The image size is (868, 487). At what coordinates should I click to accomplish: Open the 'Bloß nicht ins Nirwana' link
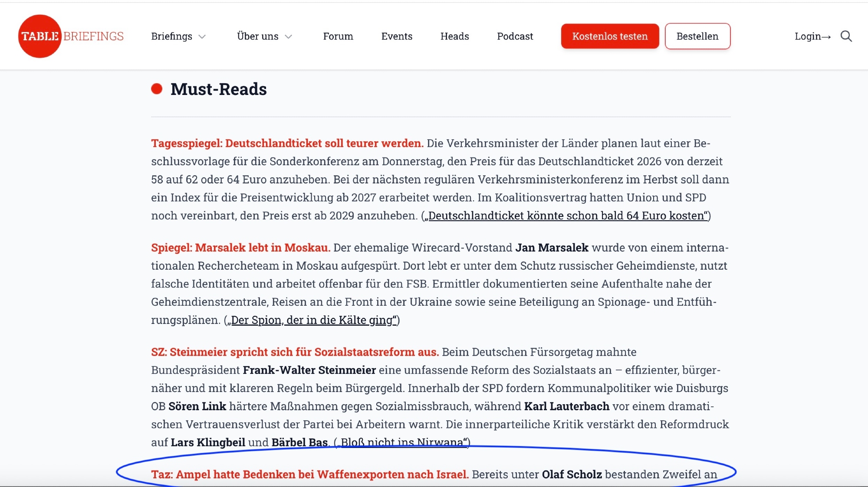[x=403, y=442]
